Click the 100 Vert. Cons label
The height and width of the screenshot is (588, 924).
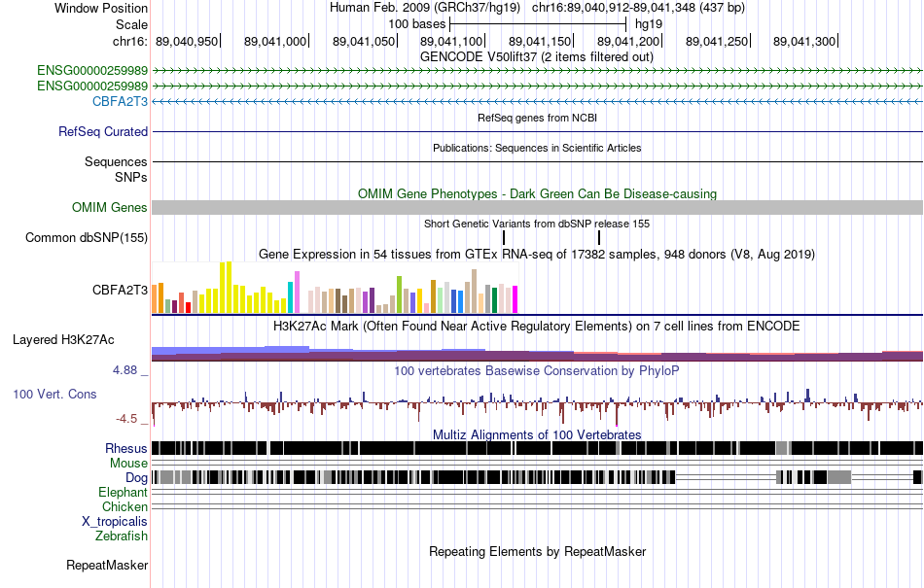pos(54,395)
